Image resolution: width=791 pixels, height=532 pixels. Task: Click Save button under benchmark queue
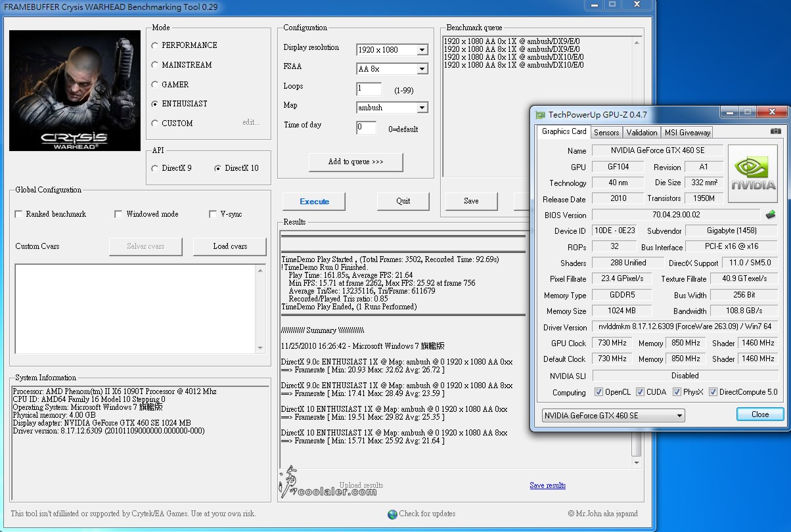[471, 201]
